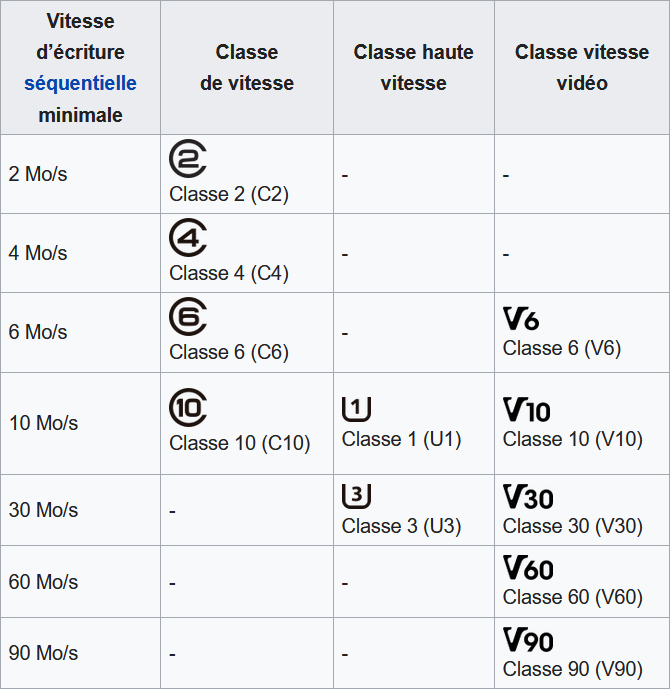Click the Class 6 (C6) speed icon
This screenshot has width=670, height=689.
pyautogui.click(x=188, y=318)
